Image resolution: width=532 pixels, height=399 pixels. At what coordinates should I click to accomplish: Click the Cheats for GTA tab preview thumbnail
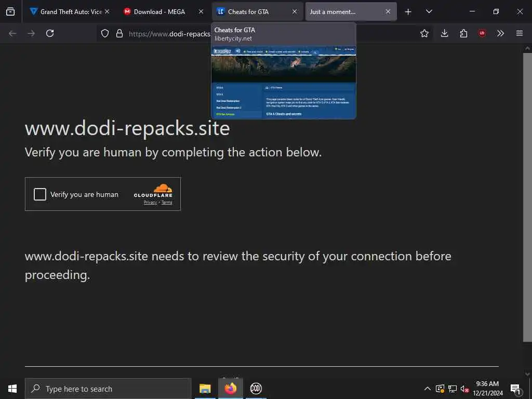point(284,83)
